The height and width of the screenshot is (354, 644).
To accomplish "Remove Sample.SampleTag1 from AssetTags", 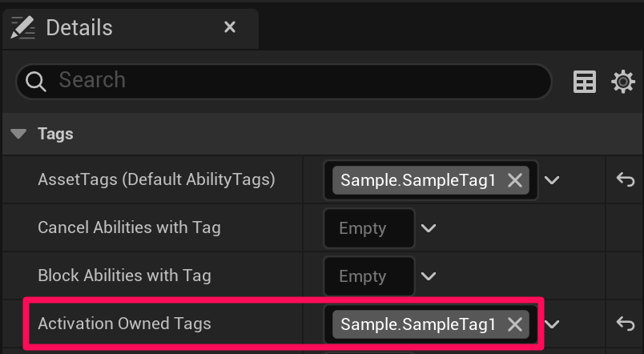I will pos(515,180).
